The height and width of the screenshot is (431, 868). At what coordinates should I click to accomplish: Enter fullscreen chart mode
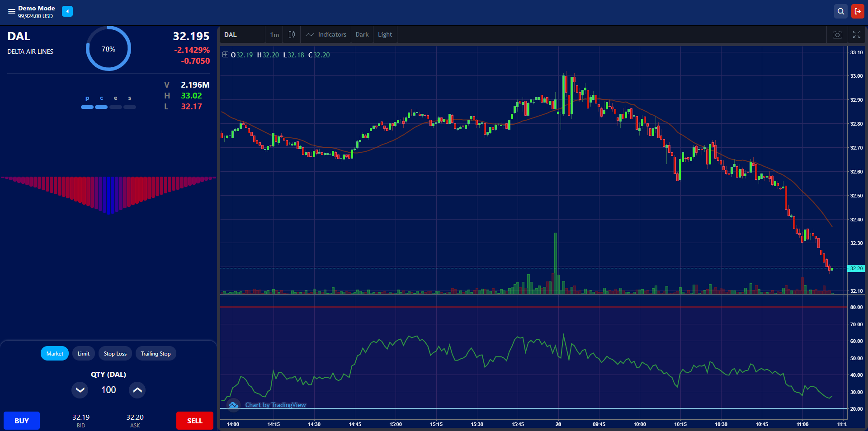[857, 35]
